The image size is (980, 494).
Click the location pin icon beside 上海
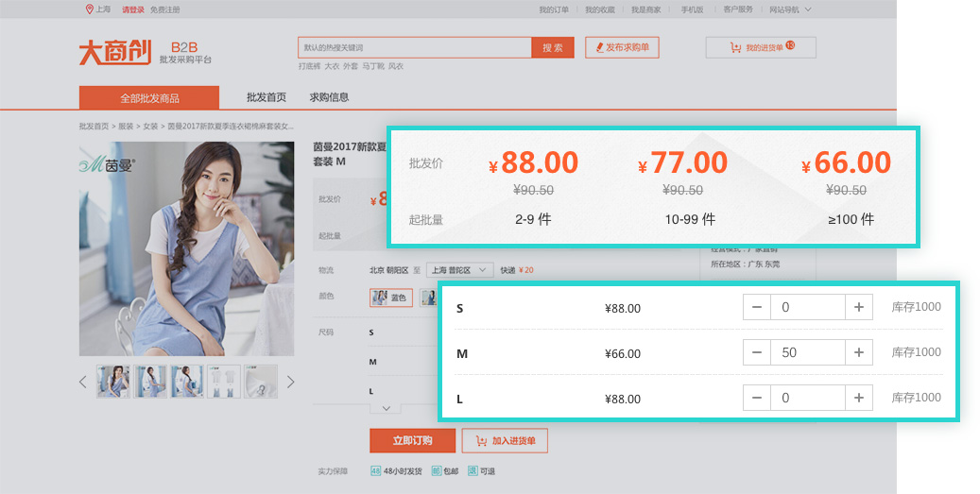point(90,9)
